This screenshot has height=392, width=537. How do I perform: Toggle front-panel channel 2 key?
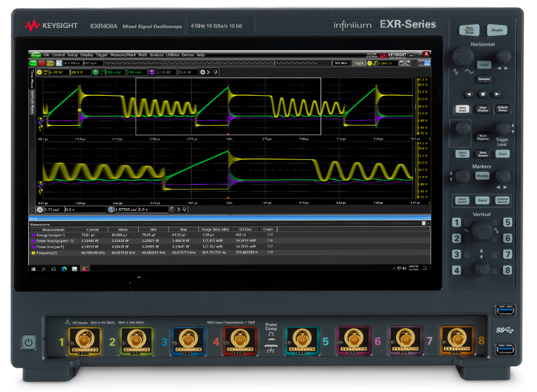click(x=456, y=238)
